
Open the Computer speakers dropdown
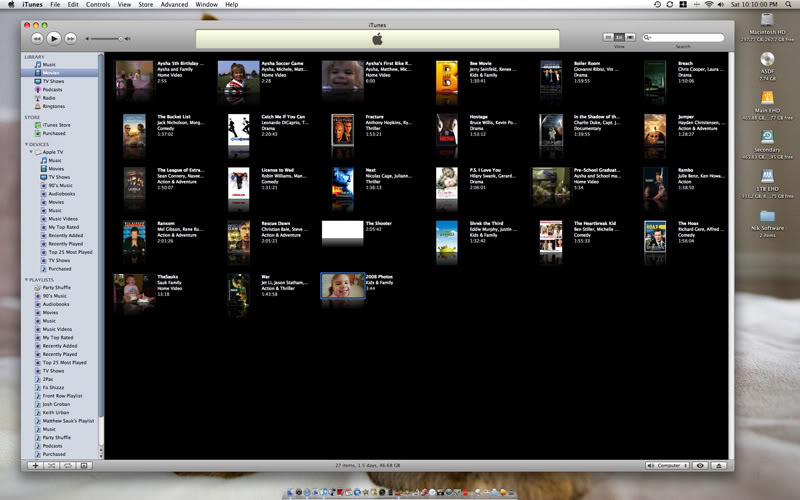click(x=667, y=465)
